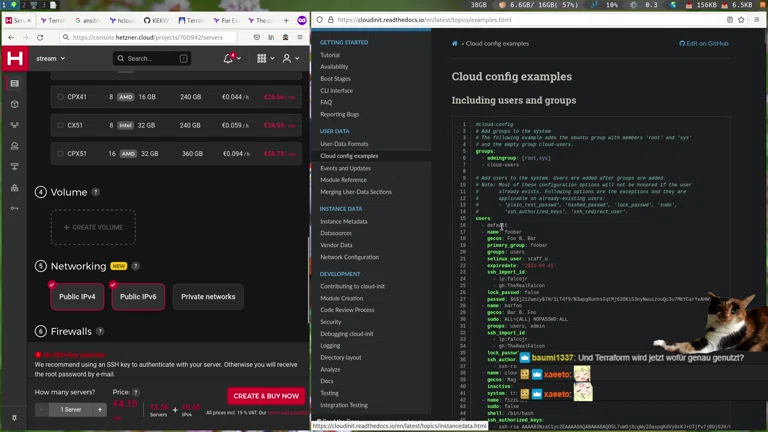The height and width of the screenshot is (432, 768).
Task: Open the apps grid menu in Hetzner console
Action: coord(262,58)
